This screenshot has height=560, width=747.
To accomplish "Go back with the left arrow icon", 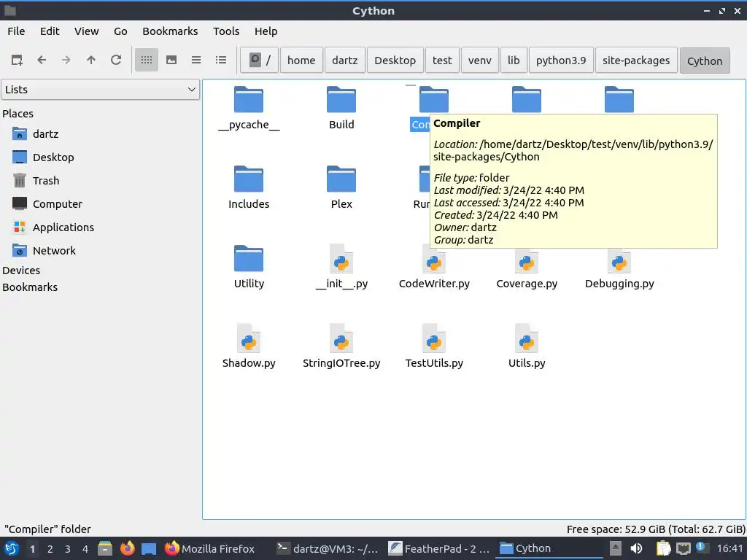I will 42,60.
